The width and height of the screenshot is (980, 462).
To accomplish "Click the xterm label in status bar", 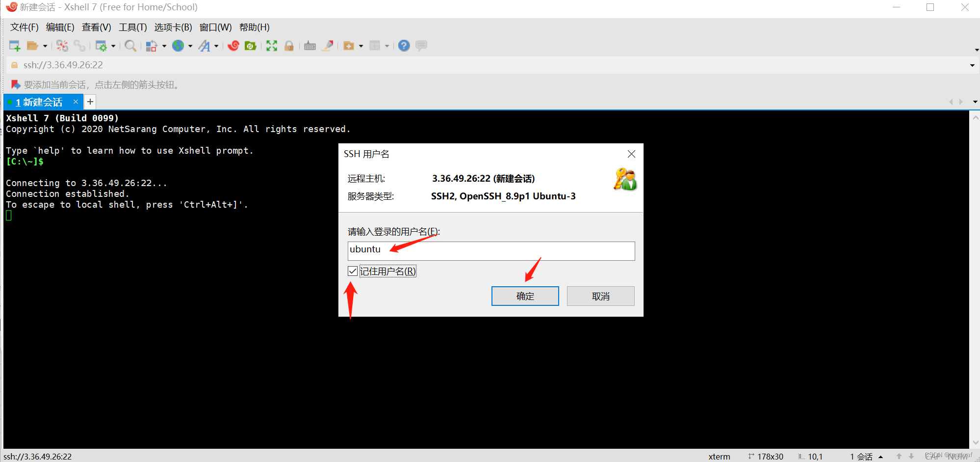I will point(719,457).
